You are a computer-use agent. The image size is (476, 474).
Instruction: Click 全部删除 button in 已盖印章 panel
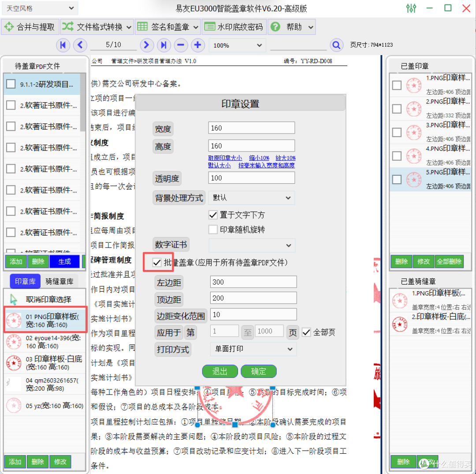(x=449, y=261)
